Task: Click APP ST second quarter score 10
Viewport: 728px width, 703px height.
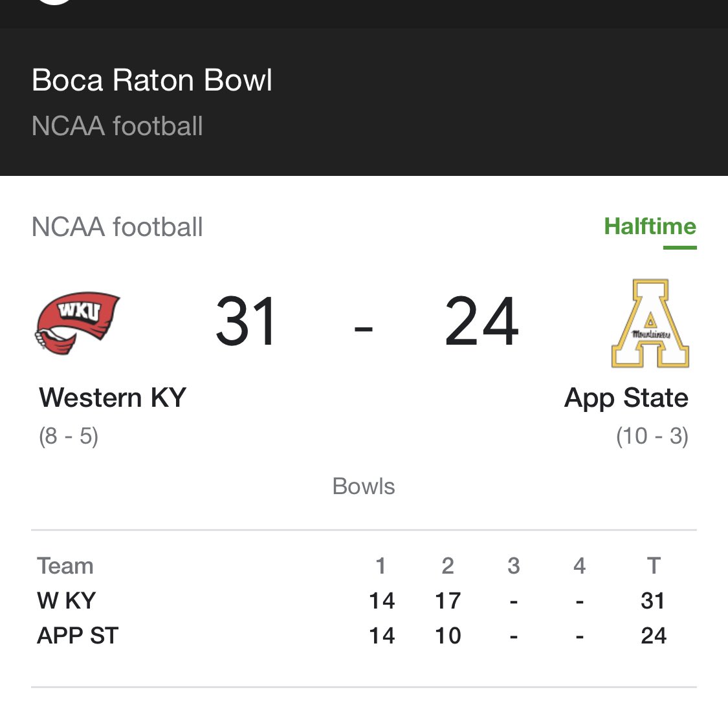Action: 448,635
